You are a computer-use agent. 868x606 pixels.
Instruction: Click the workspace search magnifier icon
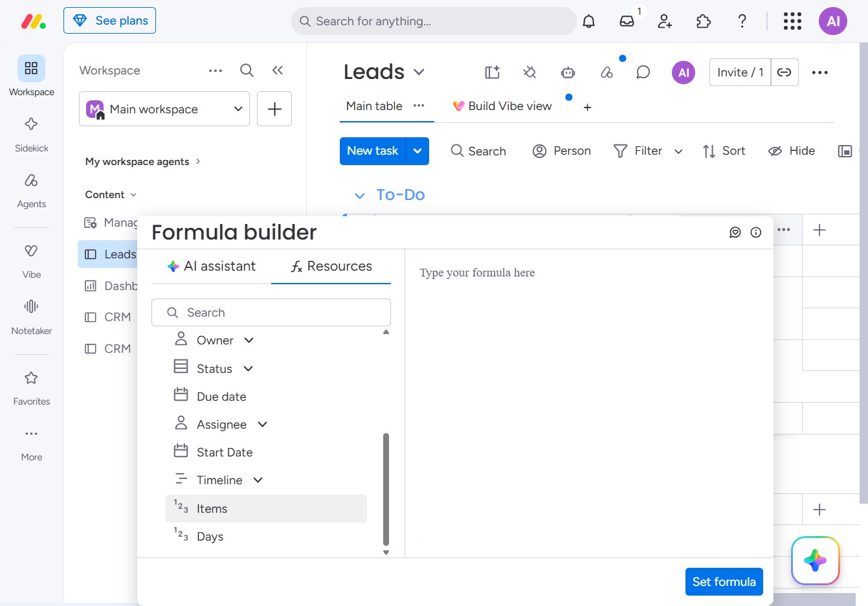click(x=247, y=71)
